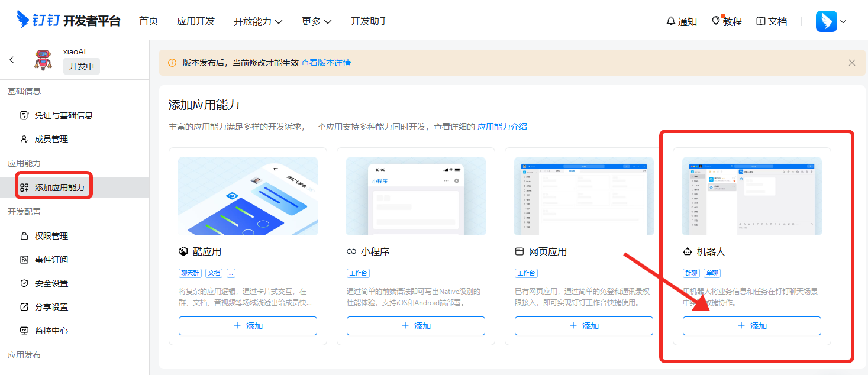
Task: Open the 查看版本详情 link
Action: (326, 63)
